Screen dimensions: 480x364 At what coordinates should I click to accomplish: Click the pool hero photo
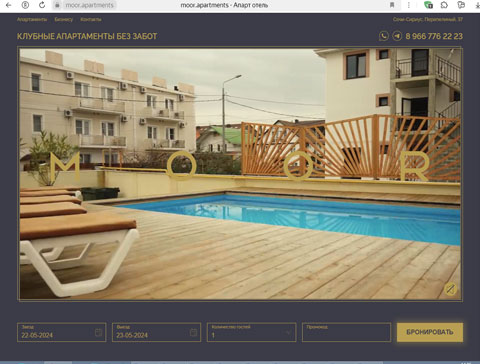(240, 174)
